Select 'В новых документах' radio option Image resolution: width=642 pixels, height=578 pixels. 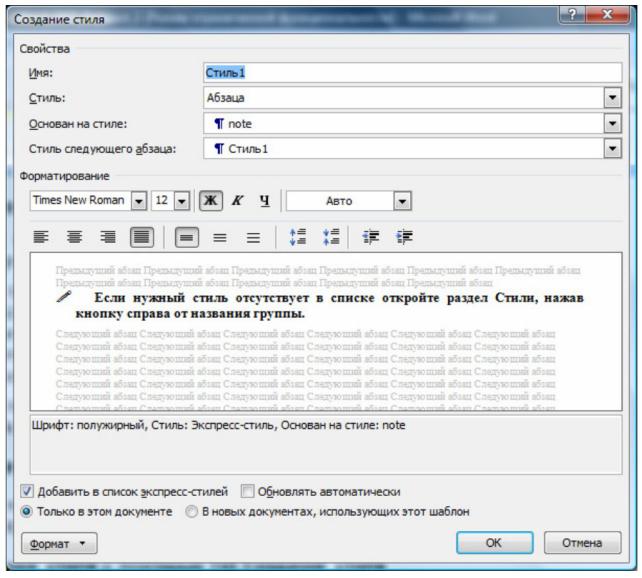tap(191, 511)
